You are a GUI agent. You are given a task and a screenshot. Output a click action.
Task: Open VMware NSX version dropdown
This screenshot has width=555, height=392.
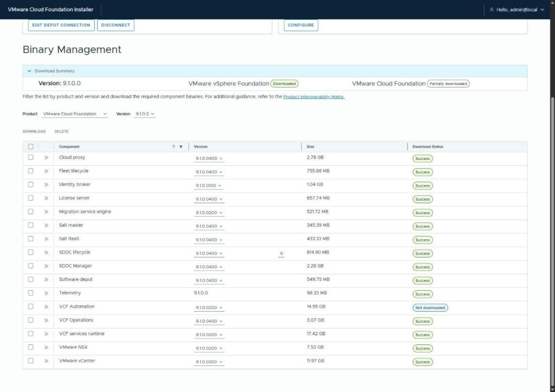pyautogui.click(x=209, y=348)
